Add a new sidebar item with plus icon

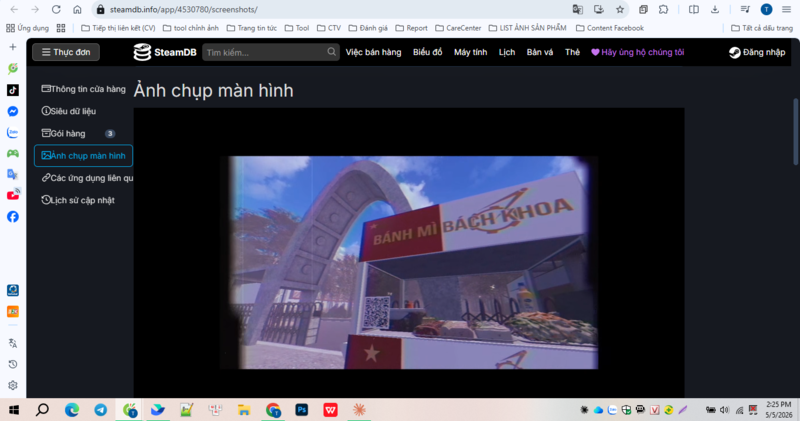tap(13, 47)
